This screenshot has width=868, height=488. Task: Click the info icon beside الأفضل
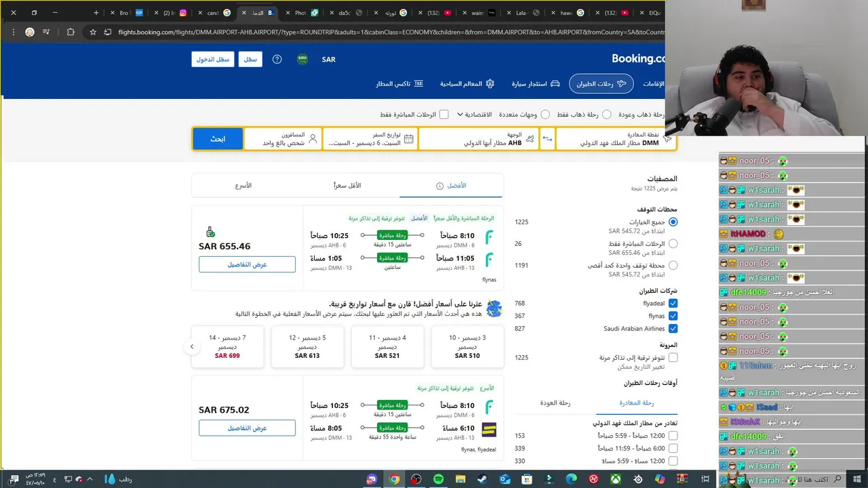click(439, 186)
